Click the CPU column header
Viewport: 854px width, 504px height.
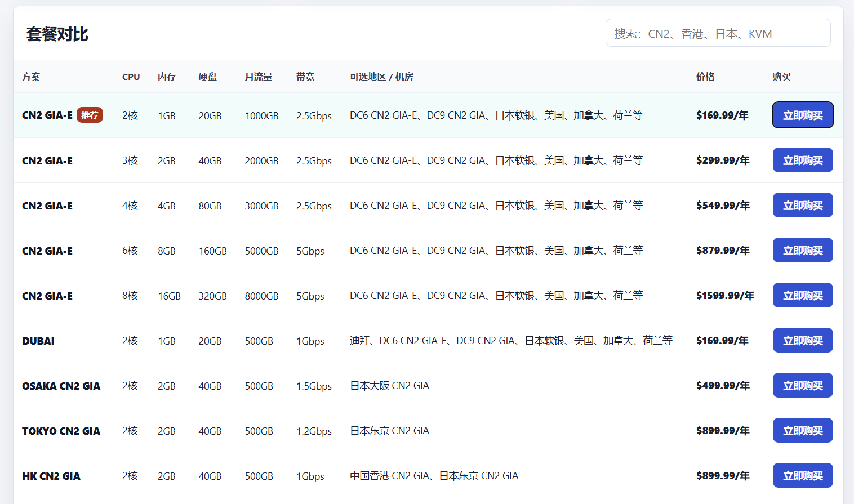click(x=131, y=77)
